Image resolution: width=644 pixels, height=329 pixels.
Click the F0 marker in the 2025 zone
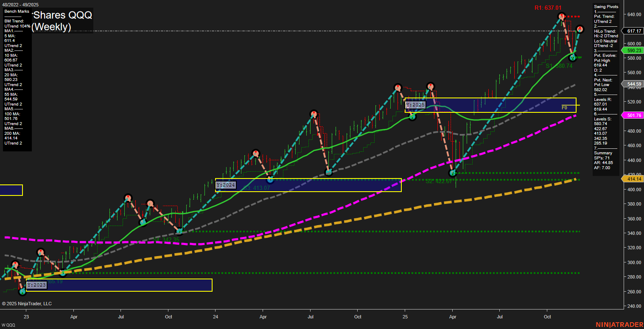pos(564,108)
